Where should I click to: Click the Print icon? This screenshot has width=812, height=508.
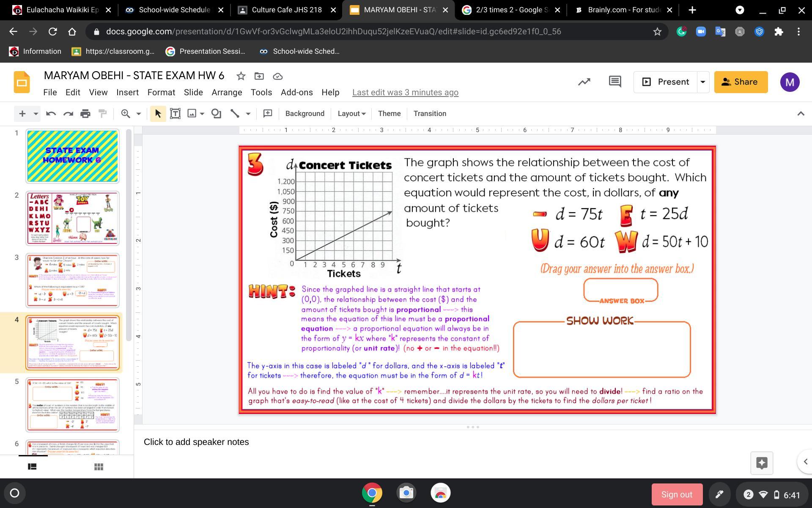tap(85, 113)
